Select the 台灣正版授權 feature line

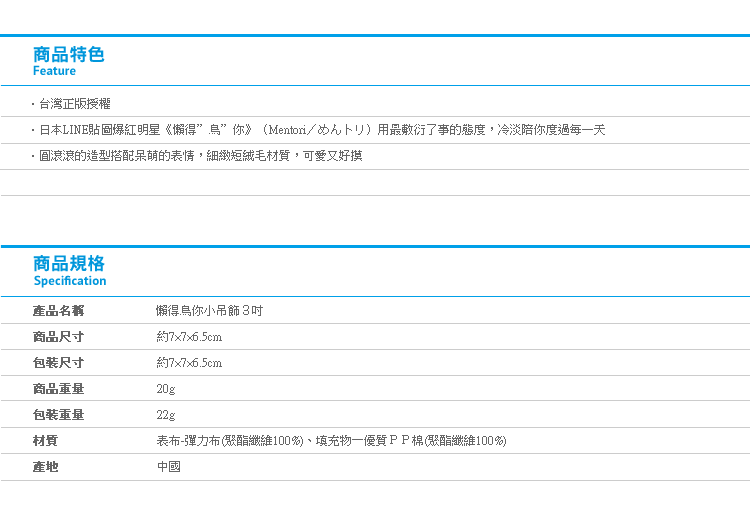pos(75,104)
